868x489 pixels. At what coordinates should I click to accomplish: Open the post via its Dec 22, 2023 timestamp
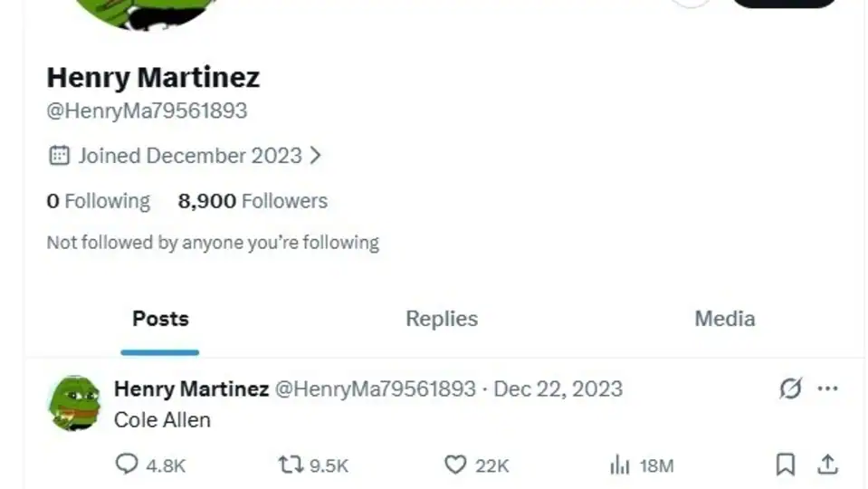(558, 389)
